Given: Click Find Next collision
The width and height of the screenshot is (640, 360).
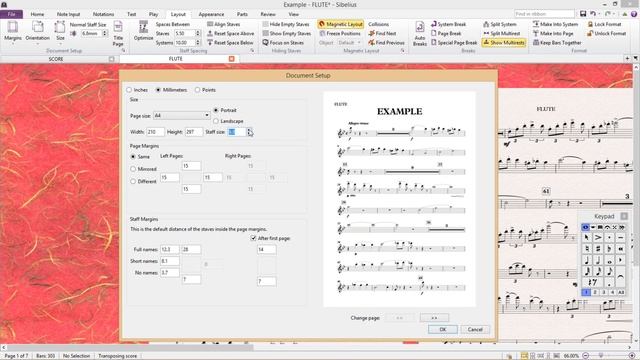Looking at the screenshot, I should tap(382, 33).
